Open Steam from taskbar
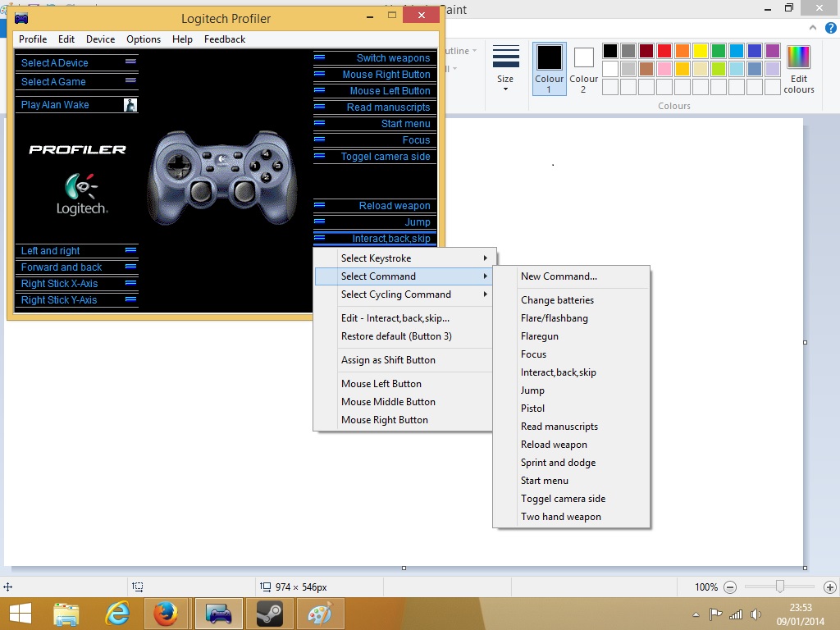Screen dimensions: 840x630 (269, 614)
